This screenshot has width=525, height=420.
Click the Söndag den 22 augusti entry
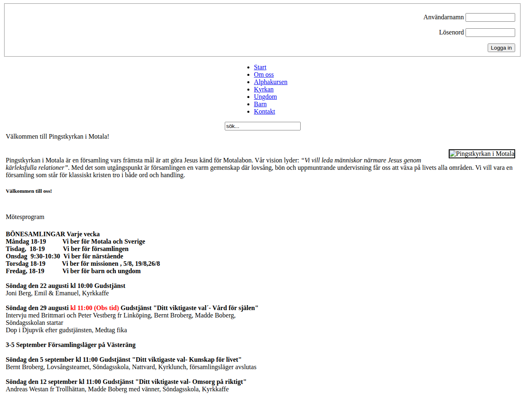click(x=66, y=286)
